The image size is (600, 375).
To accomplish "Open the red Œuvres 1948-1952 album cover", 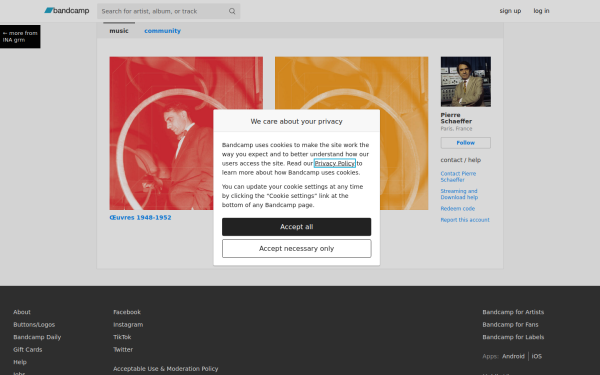I will [x=186, y=133].
